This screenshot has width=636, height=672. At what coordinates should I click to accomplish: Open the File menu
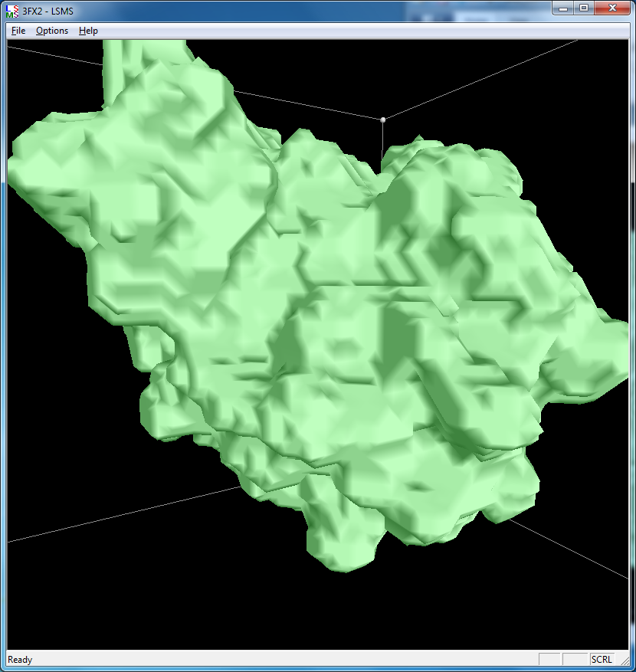pos(18,31)
